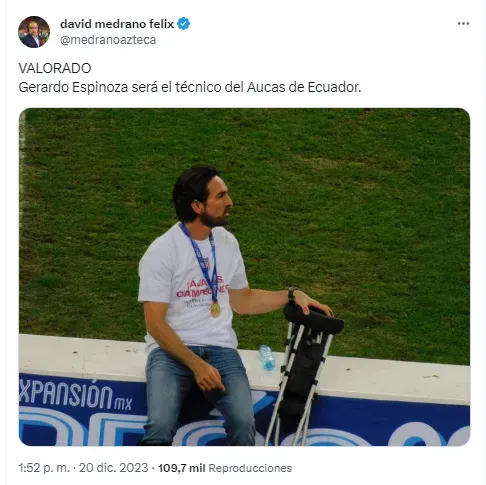
Task: Click 'Aucas de Ecuador' in tweet text
Action: 304,87
